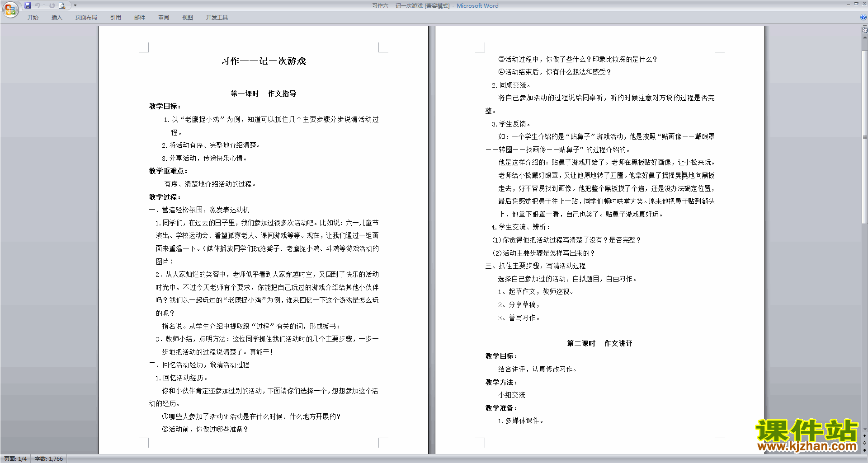Click the line ②活动前，你做过哪些准备？

[x=205, y=429]
